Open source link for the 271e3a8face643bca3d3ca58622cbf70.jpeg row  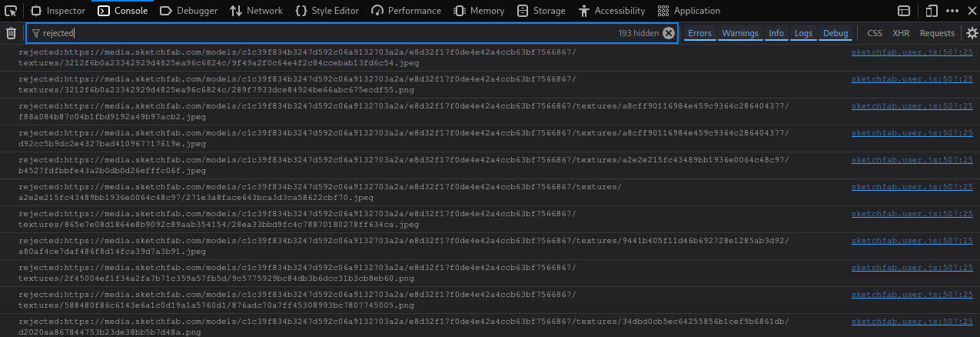pos(912,186)
